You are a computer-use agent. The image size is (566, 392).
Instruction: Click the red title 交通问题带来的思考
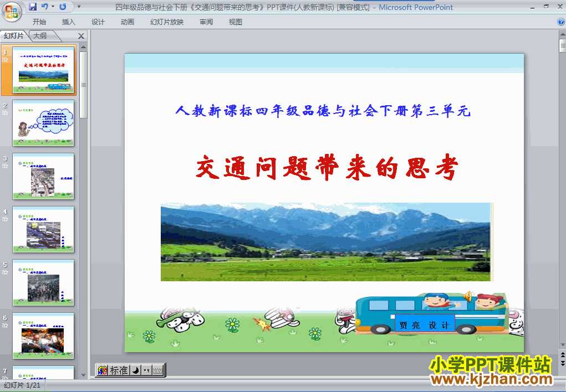click(x=327, y=167)
